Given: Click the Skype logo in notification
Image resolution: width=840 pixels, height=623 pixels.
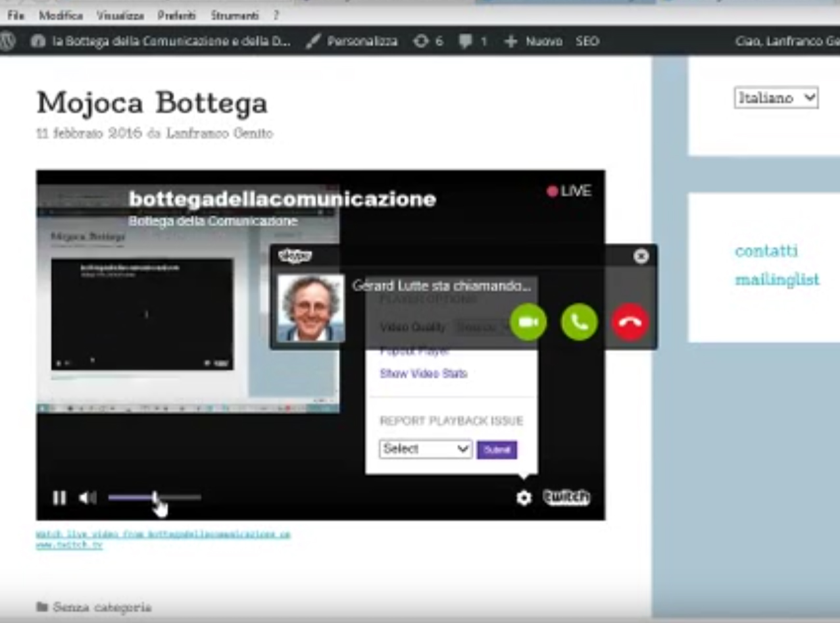Looking at the screenshot, I should coord(295,256).
